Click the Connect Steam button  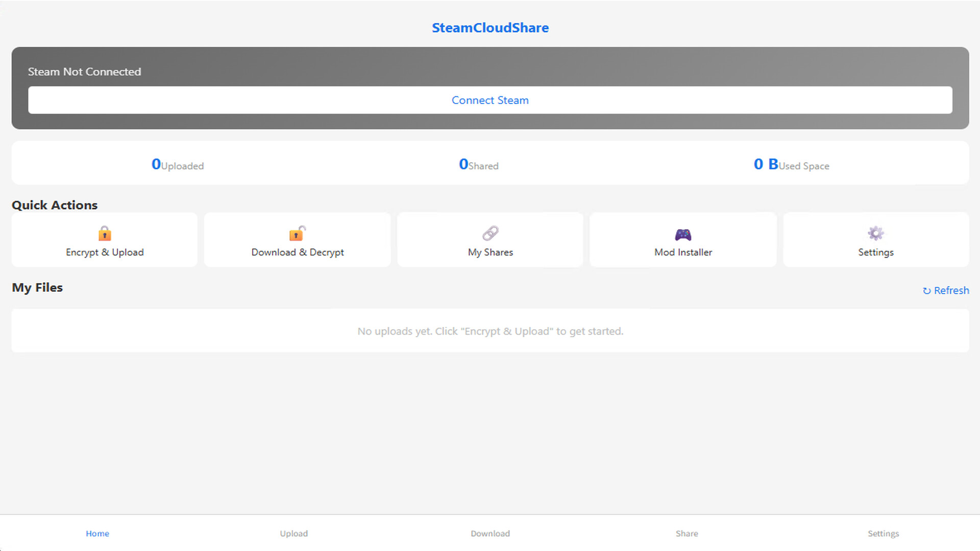(x=490, y=100)
